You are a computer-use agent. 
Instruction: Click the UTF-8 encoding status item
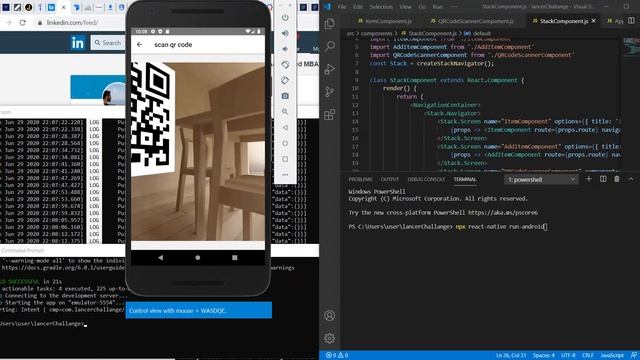[x=568, y=356]
